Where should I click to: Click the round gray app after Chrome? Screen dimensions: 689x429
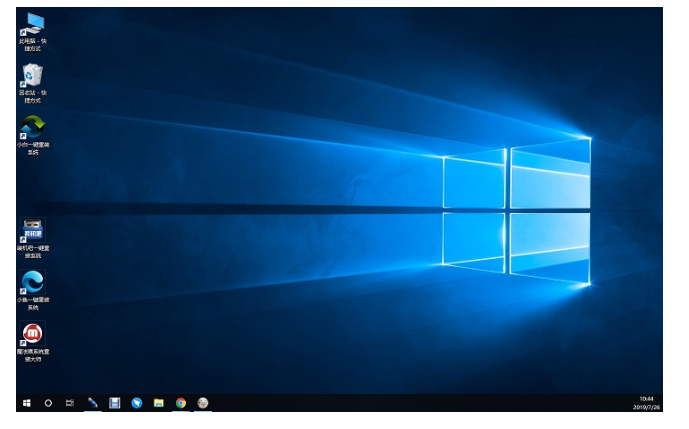[x=202, y=402]
